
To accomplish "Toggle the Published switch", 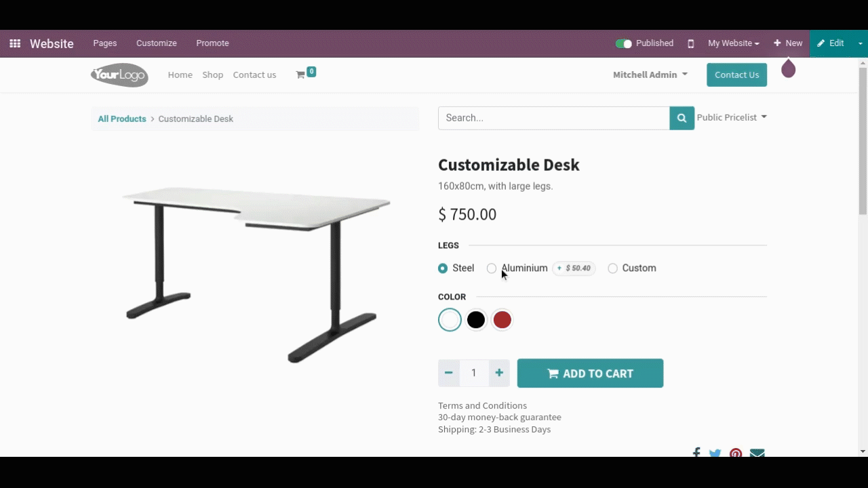I will point(623,43).
